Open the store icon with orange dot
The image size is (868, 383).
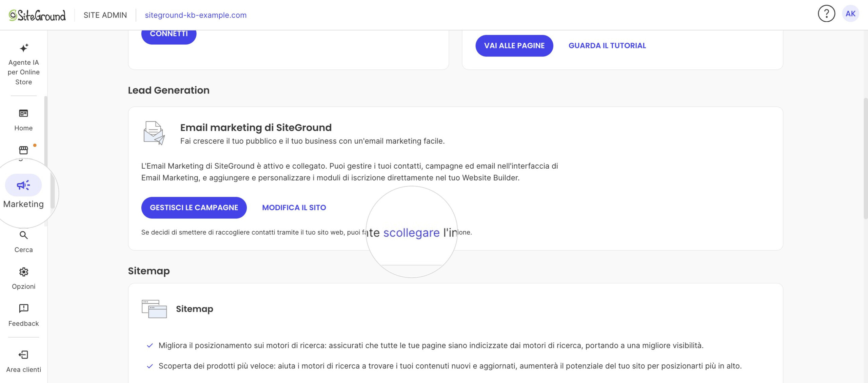tap(23, 150)
